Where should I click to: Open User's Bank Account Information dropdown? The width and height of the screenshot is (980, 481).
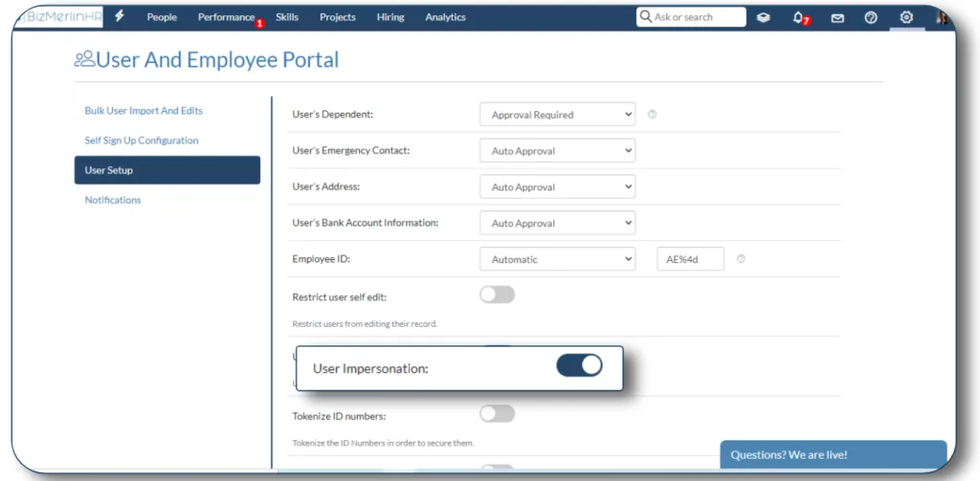tap(558, 223)
